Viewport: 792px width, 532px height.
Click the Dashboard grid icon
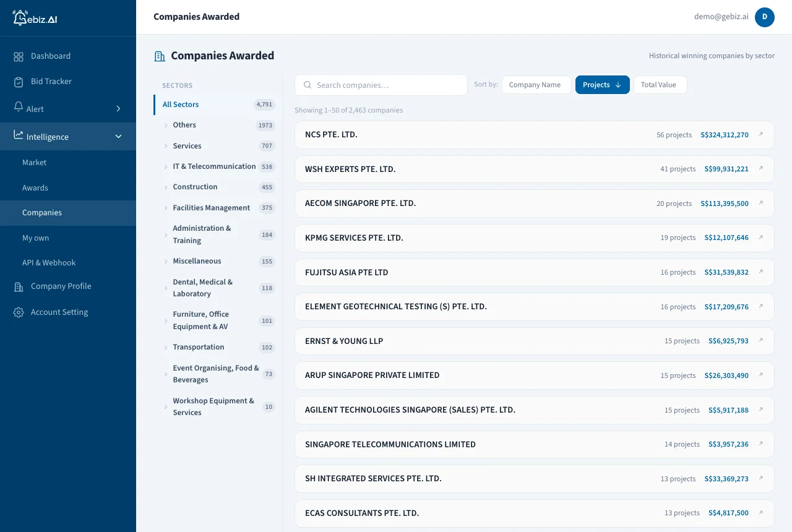pyautogui.click(x=19, y=56)
